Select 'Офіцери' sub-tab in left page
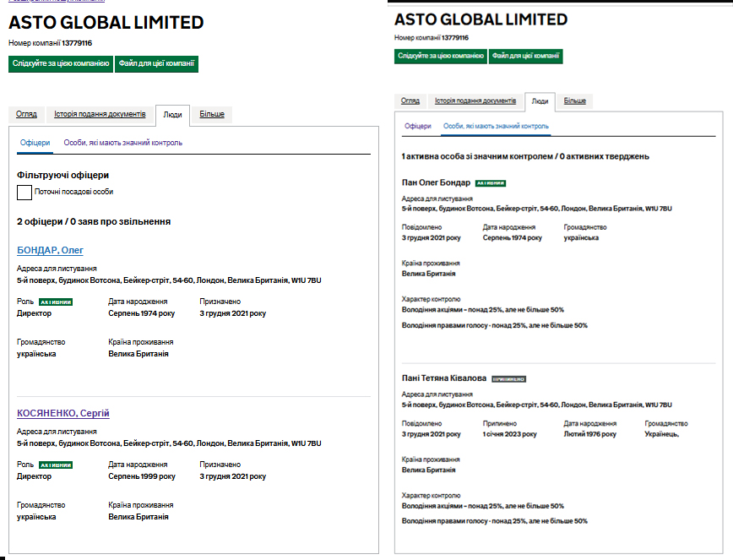Image resolution: width=733 pixels, height=560 pixels. pos(35,143)
